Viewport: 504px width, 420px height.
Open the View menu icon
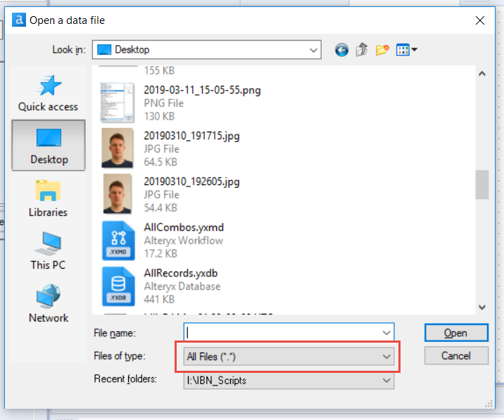click(407, 50)
